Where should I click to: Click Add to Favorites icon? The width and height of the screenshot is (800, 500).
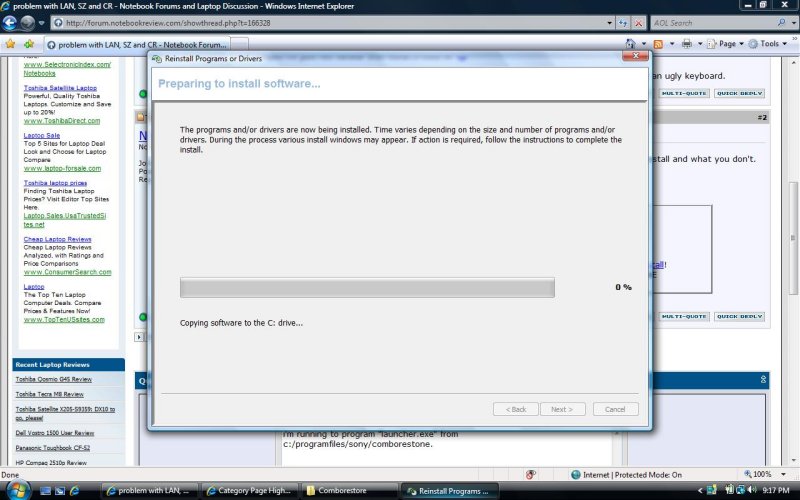(29, 44)
